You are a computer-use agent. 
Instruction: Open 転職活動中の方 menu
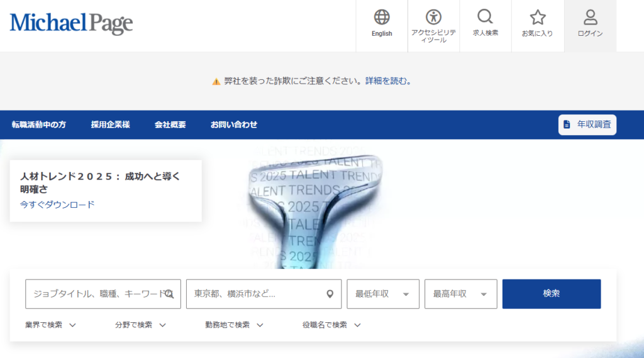[x=39, y=125]
